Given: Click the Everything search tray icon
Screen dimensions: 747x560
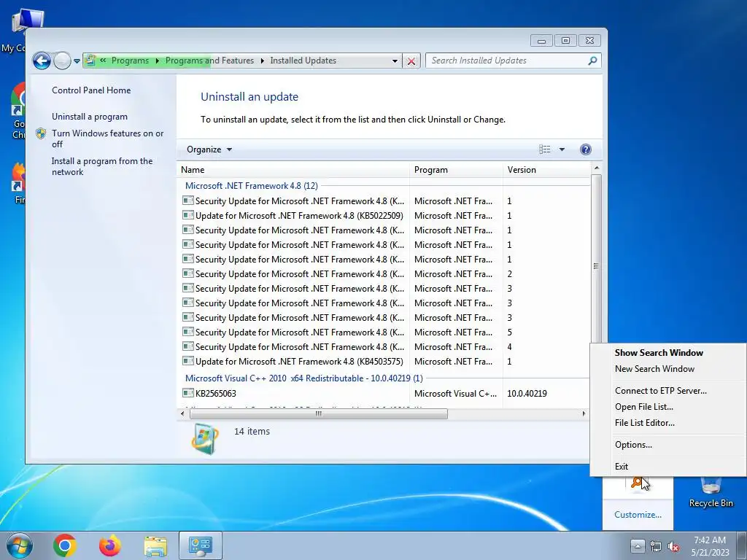Looking at the screenshot, I should 637,483.
